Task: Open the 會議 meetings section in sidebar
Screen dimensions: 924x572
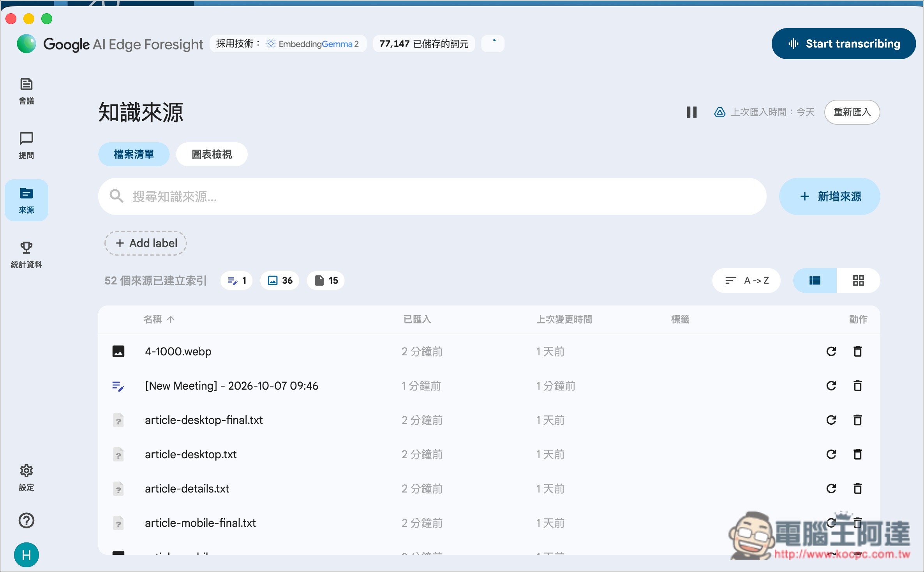Action: (x=26, y=91)
